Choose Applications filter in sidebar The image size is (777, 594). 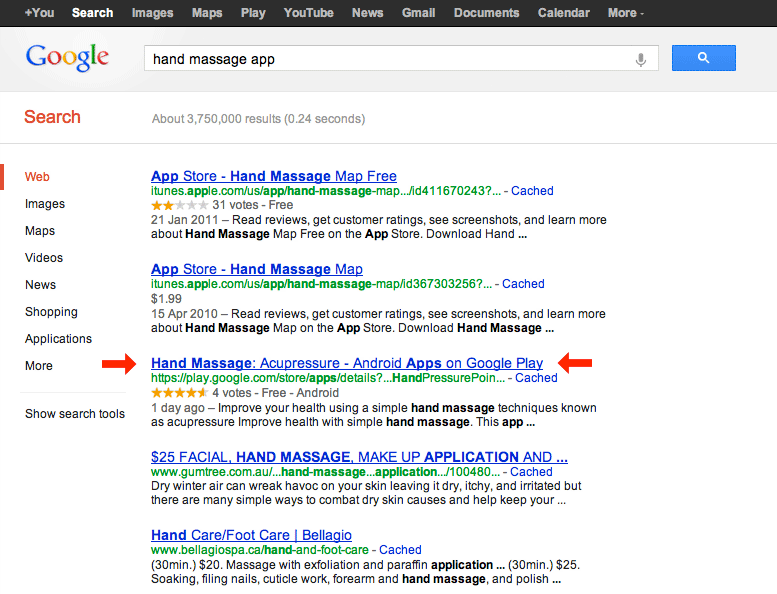pyautogui.click(x=58, y=339)
